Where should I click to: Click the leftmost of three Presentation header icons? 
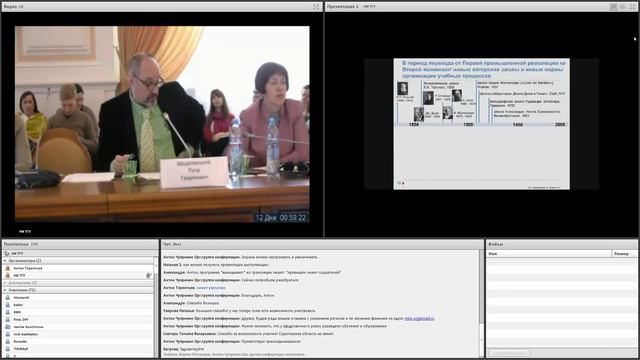tap(613, 7)
